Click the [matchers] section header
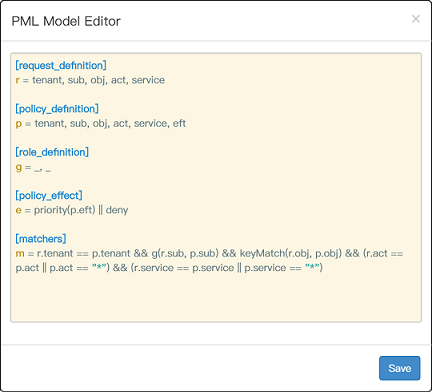Screen dimensions: 432x392 41,239
